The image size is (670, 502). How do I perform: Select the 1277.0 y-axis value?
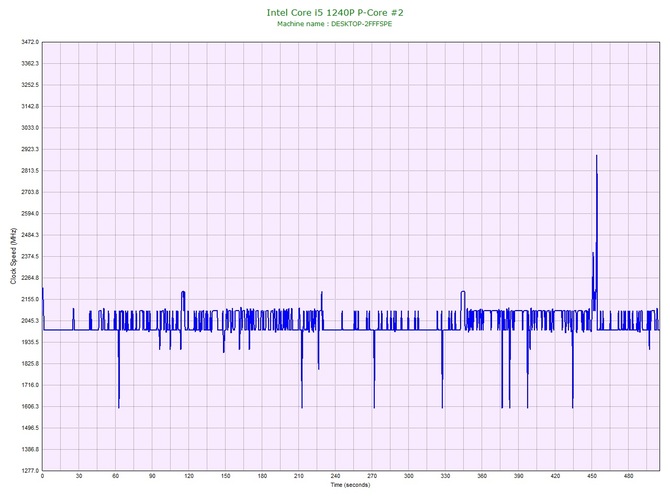click(x=30, y=471)
